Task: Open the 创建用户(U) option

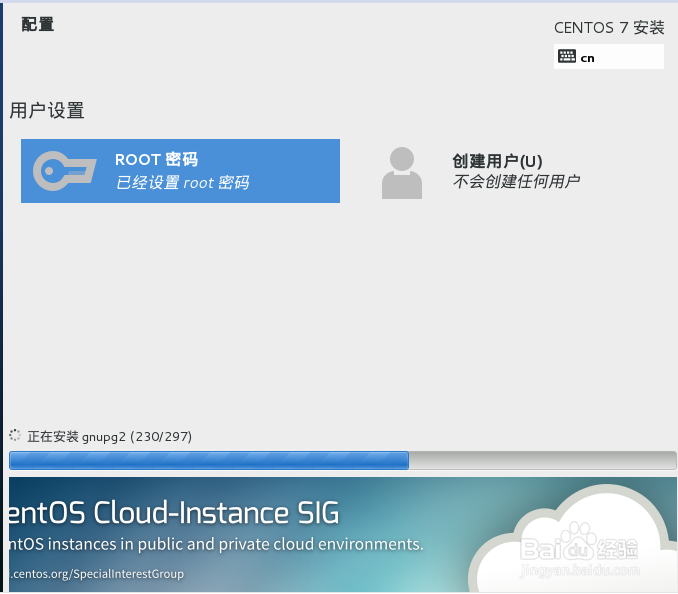Action: (x=497, y=161)
